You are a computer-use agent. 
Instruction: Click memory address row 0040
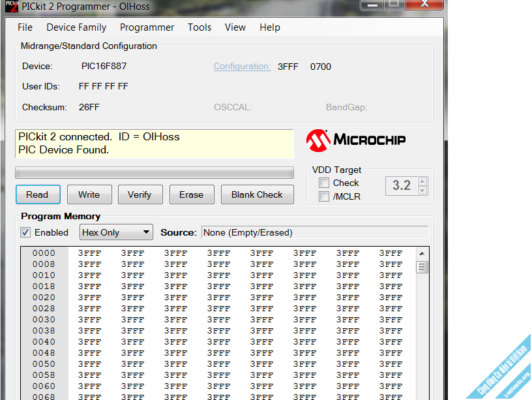44,341
